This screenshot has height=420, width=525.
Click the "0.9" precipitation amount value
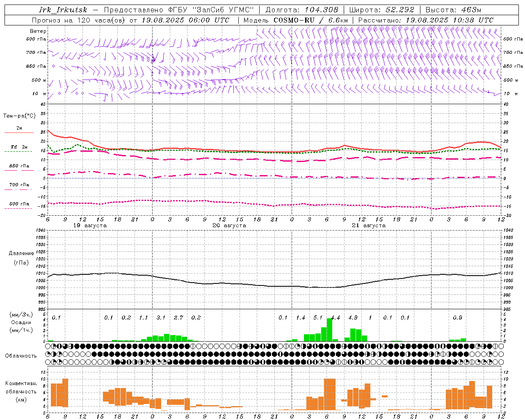point(457,318)
